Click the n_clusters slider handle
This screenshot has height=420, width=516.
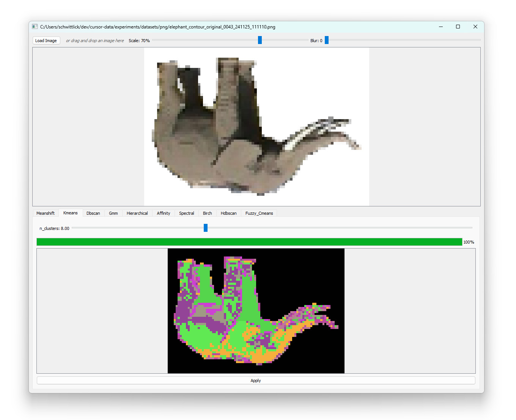coord(206,228)
